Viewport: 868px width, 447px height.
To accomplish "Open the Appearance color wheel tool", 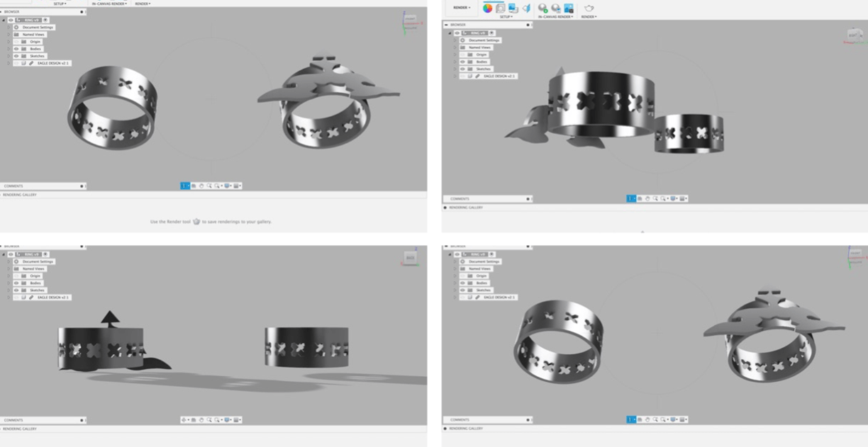I will click(488, 8).
